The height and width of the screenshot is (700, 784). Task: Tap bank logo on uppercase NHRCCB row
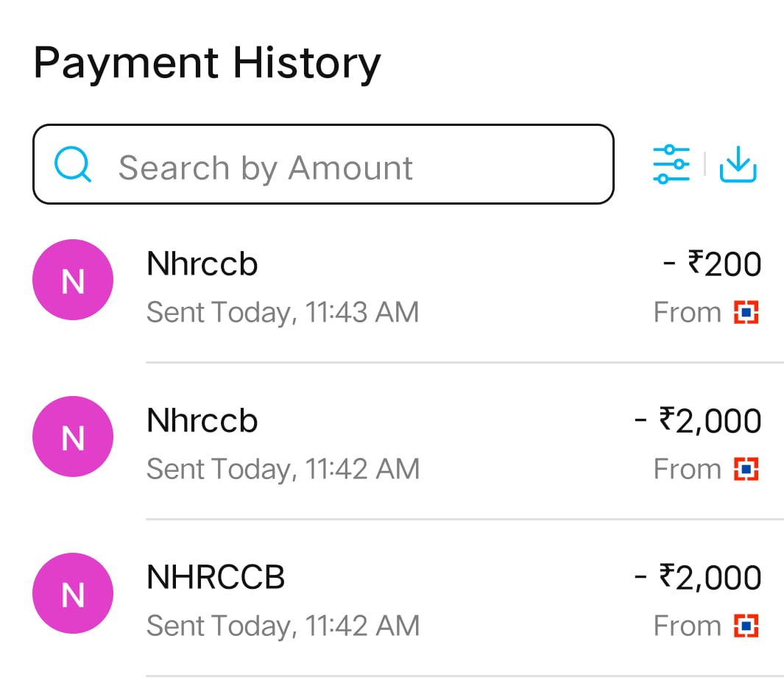click(746, 626)
